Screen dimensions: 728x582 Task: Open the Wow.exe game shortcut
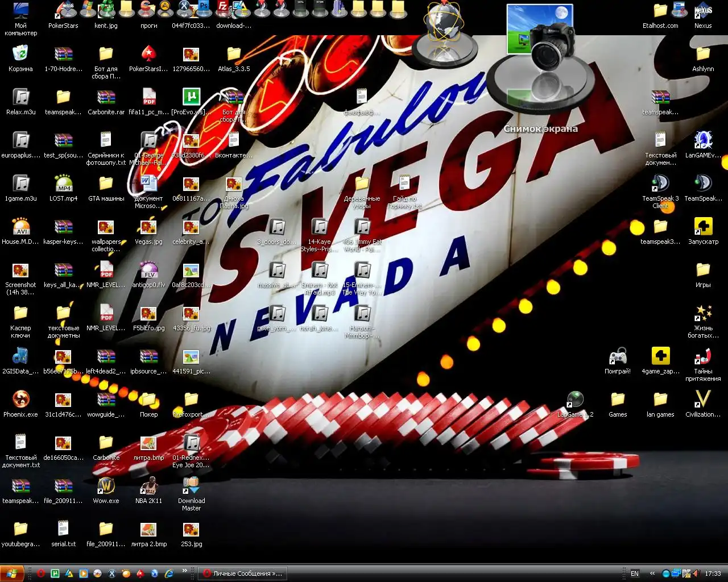click(106, 487)
